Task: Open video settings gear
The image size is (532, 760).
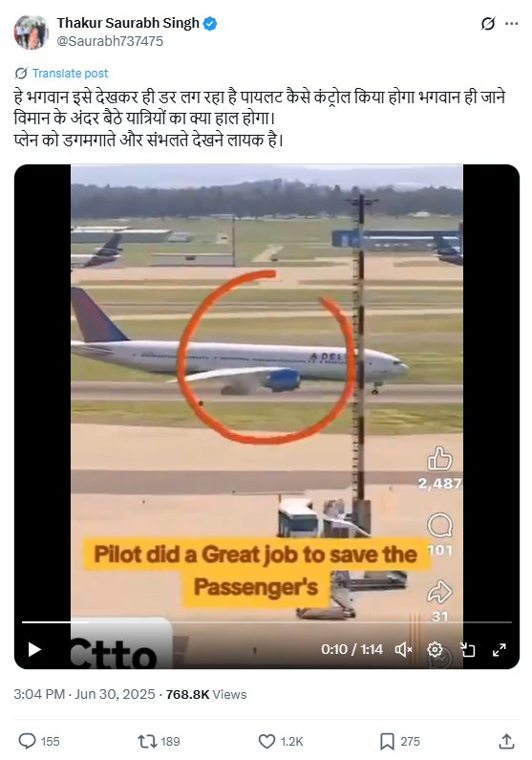Action: click(x=435, y=649)
